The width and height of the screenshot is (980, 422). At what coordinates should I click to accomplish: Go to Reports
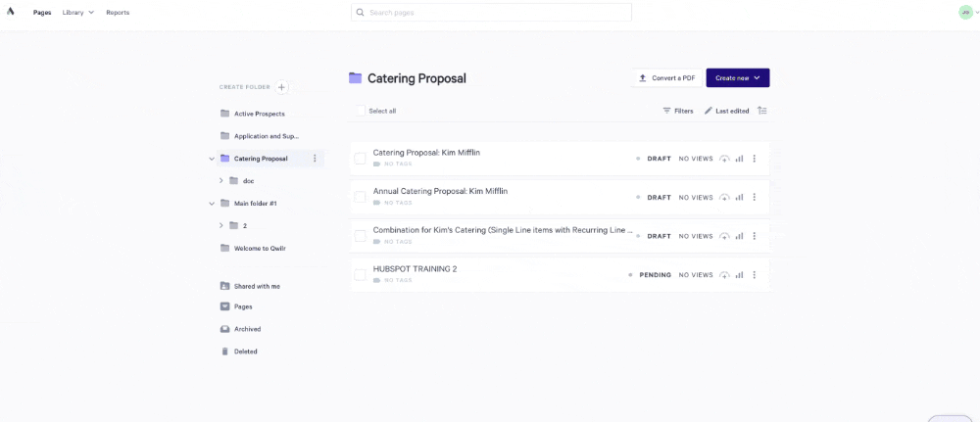pos(118,13)
